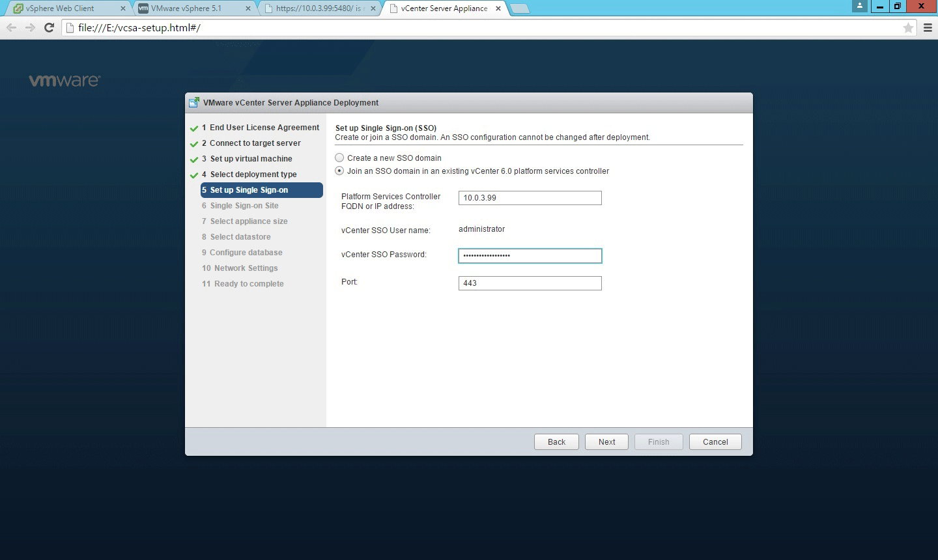Click the vCenter deployment dialog title icon
Viewport: 938px width, 560px height.
click(193, 102)
